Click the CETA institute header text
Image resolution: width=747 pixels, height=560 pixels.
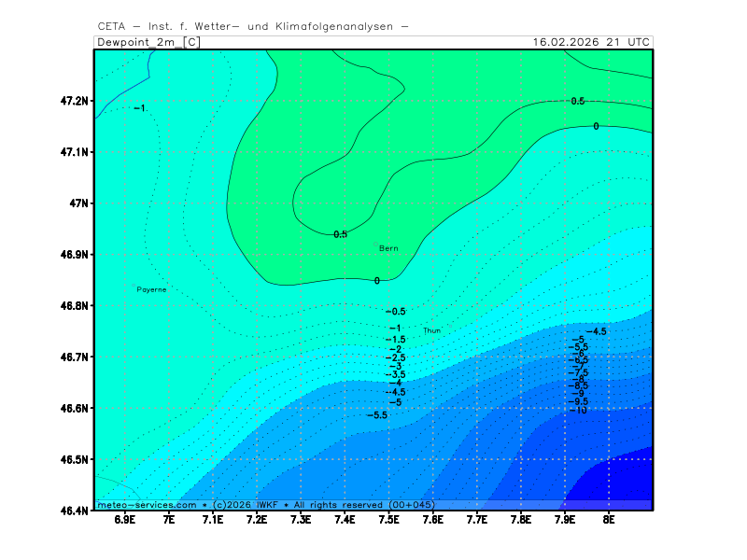click(252, 27)
